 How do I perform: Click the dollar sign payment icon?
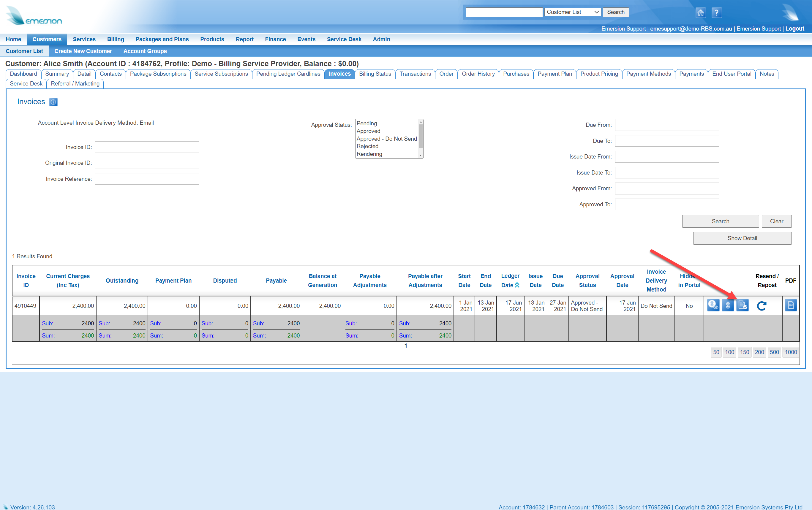[728, 305]
